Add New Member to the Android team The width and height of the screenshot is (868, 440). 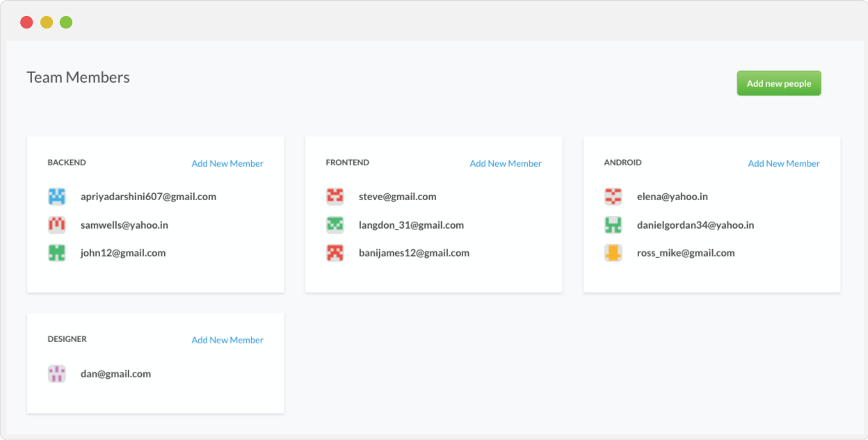[784, 163]
